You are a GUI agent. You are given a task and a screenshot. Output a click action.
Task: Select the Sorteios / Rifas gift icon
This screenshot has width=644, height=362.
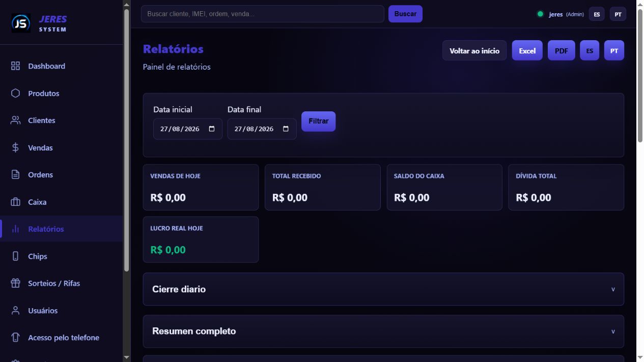click(15, 283)
